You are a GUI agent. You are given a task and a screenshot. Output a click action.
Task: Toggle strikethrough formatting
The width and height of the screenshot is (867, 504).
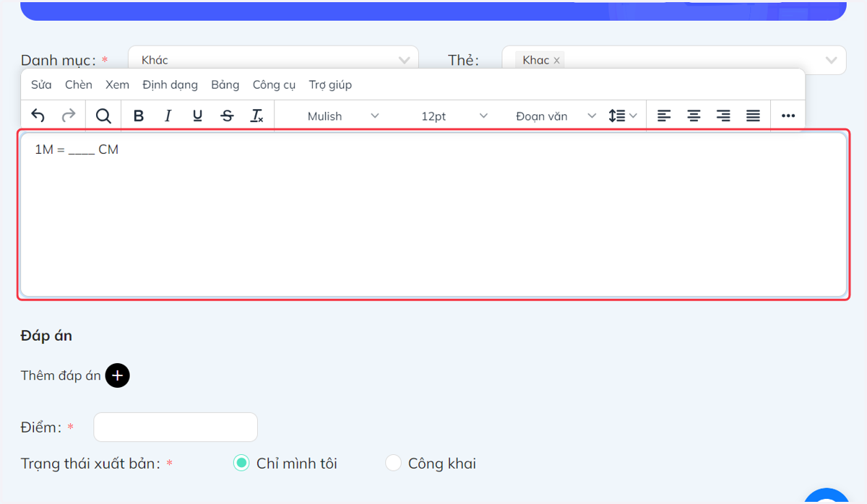click(x=228, y=116)
